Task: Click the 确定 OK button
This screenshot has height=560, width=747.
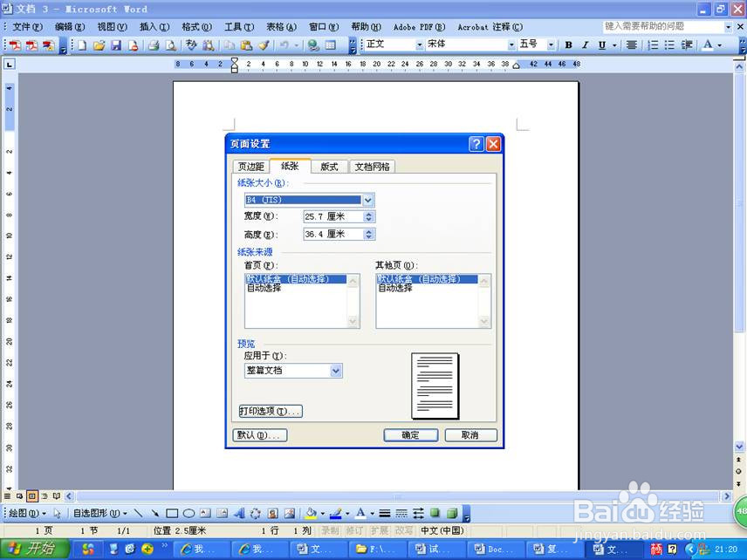Action: point(411,434)
